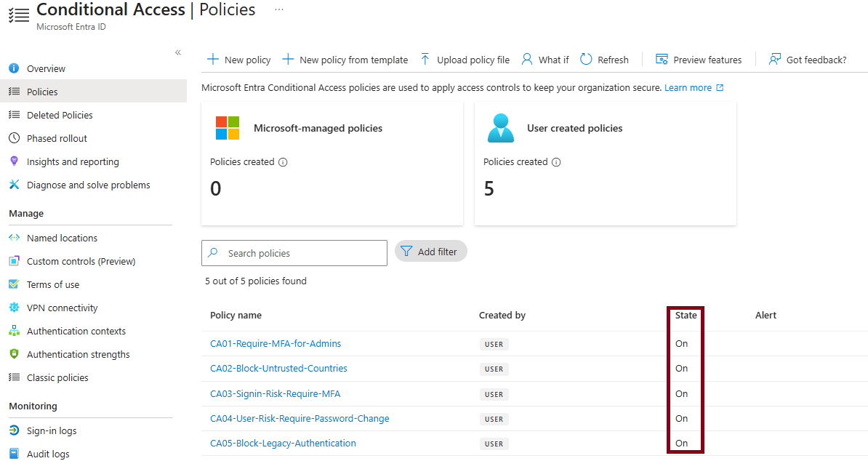This screenshot has width=868, height=461.
Task: Click the On state for CA05-Block-Legacy-Authentication
Action: point(681,444)
